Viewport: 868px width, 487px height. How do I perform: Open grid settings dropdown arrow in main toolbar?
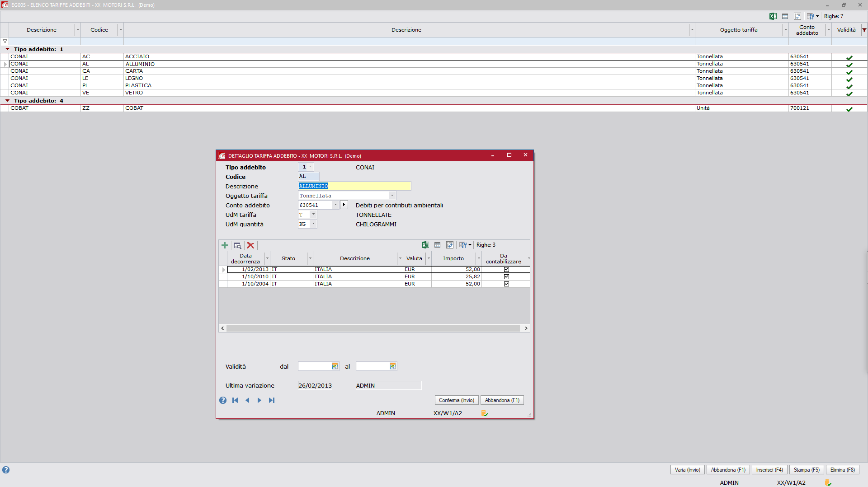pos(817,16)
